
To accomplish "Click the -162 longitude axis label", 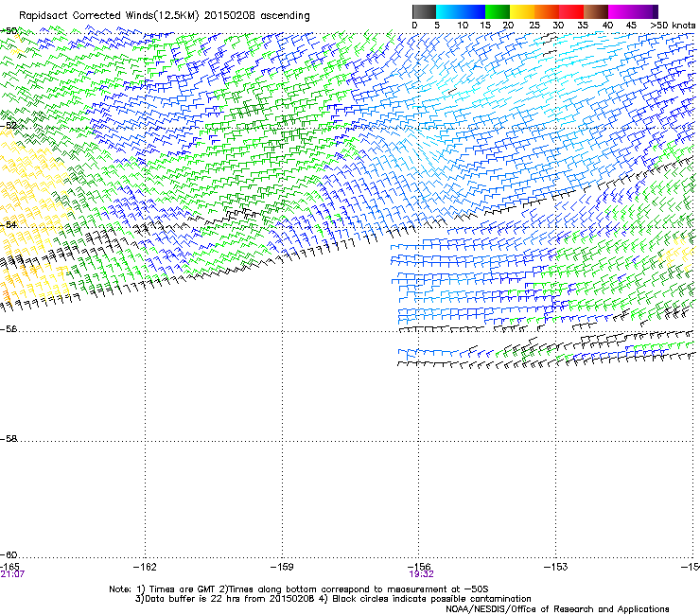I will [x=145, y=567].
